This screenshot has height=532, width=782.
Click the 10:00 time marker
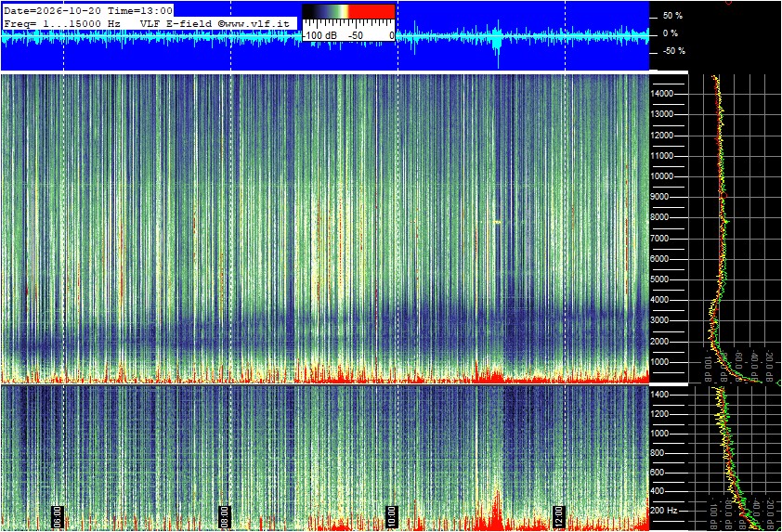tap(392, 517)
